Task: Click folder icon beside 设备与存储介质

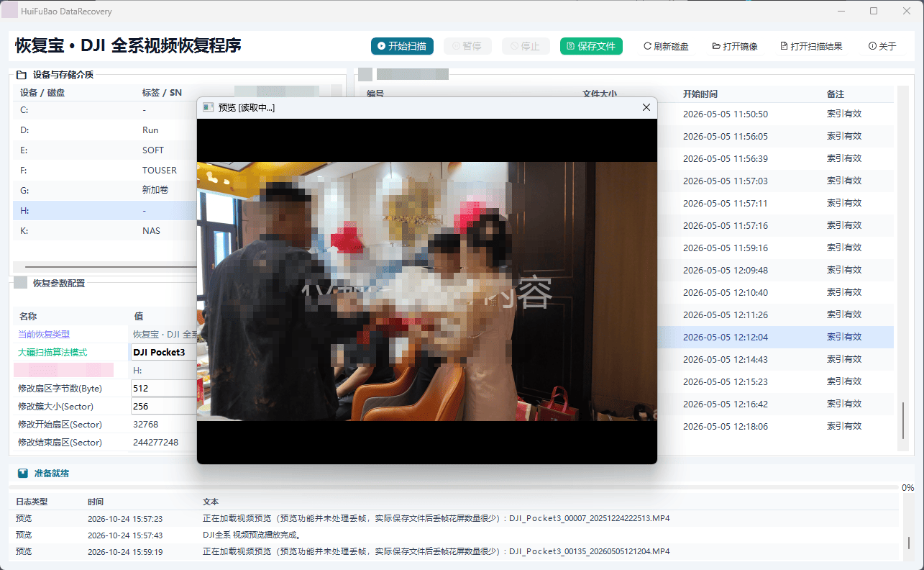Action: (x=22, y=74)
